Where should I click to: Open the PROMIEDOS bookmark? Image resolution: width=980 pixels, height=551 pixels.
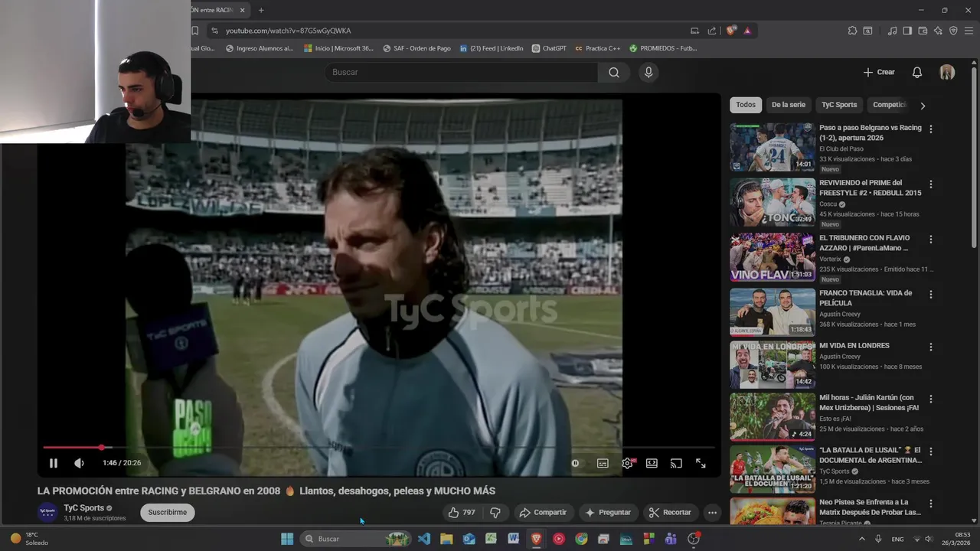663,48
